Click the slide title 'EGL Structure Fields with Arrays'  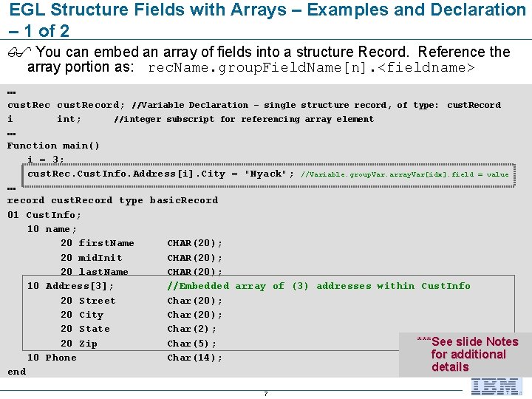(x=147, y=10)
